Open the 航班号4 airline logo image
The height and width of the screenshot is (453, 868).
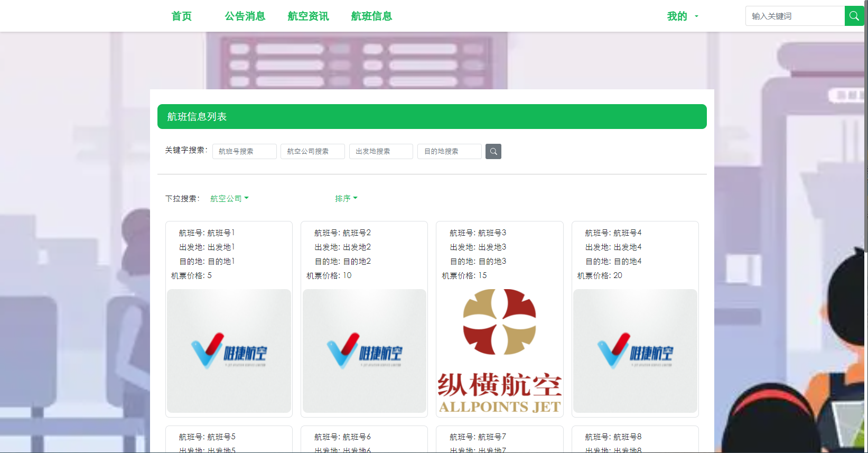[635, 351]
